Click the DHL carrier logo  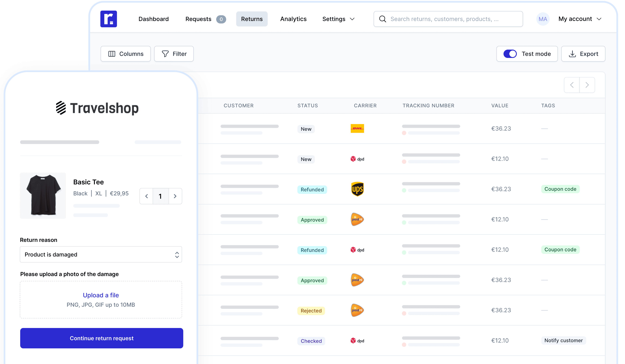pos(357,128)
